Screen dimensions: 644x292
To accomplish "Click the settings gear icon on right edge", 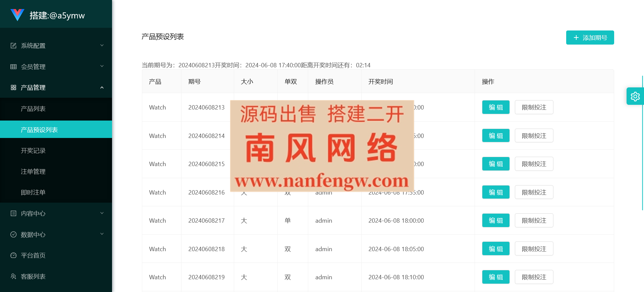I will [635, 96].
